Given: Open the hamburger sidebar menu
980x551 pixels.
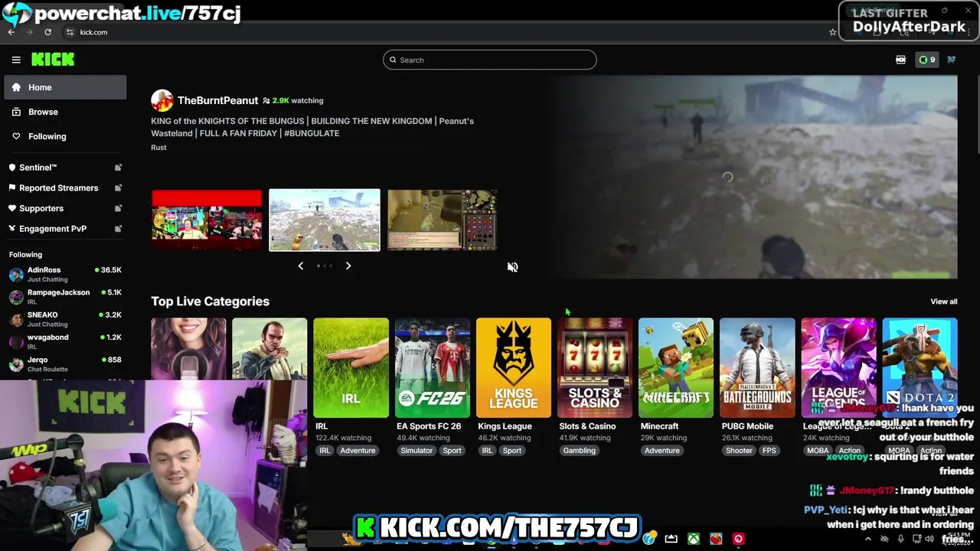Looking at the screenshot, I should 16,60.
